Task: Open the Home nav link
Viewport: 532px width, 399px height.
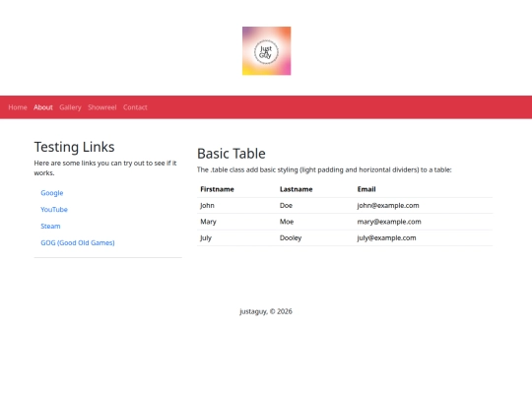Action: 18,107
